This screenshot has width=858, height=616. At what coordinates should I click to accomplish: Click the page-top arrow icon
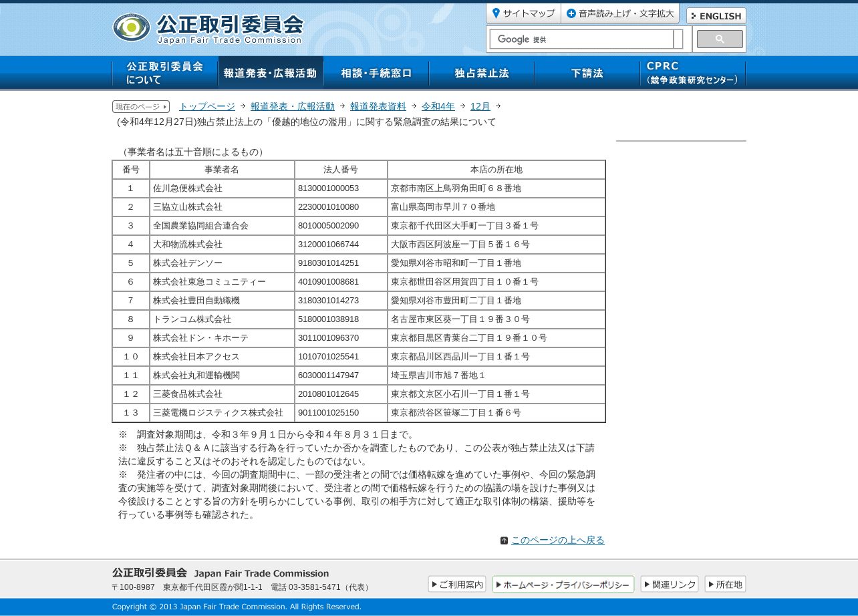504,541
